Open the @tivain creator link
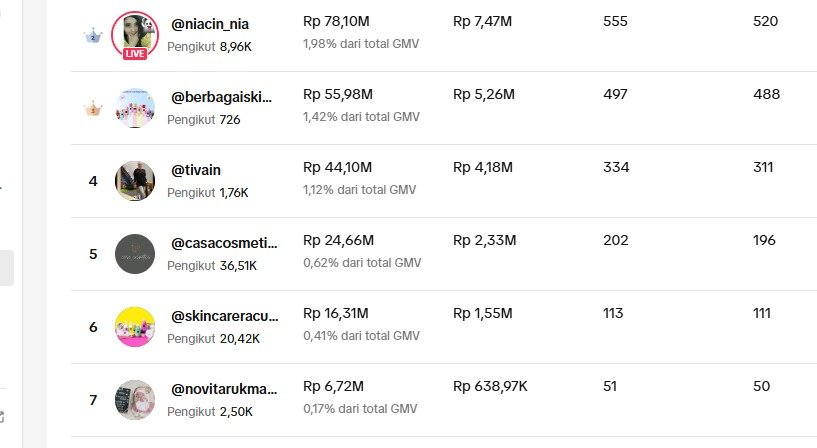Screen dimensions: 817x448 (x=200, y=170)
